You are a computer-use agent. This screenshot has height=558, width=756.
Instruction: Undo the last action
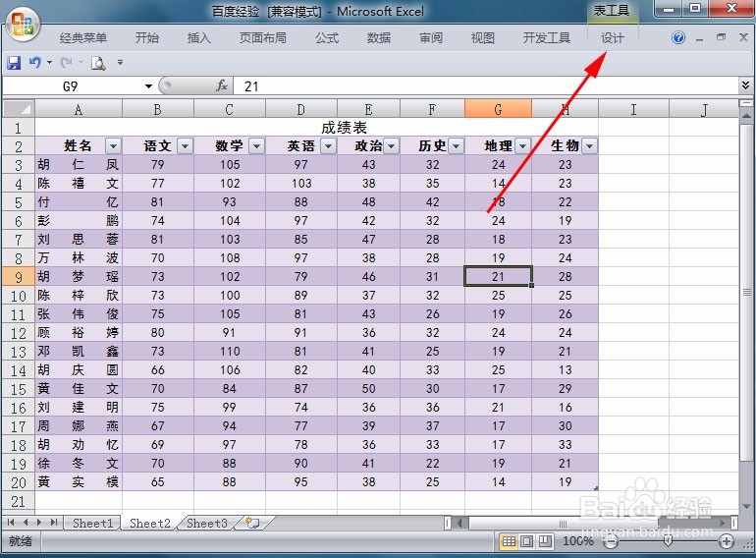pos(34,62)
